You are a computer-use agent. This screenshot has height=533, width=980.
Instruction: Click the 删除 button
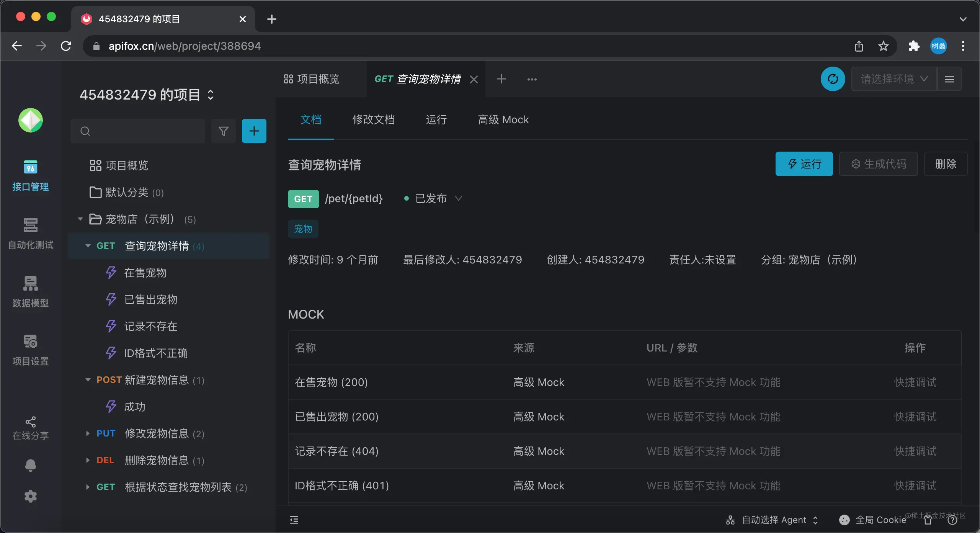coord(945,164)
